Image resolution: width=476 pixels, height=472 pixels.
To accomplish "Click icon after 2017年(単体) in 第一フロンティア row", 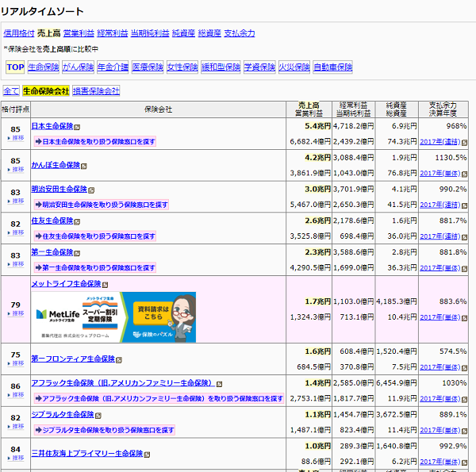I will click(464, 368).
